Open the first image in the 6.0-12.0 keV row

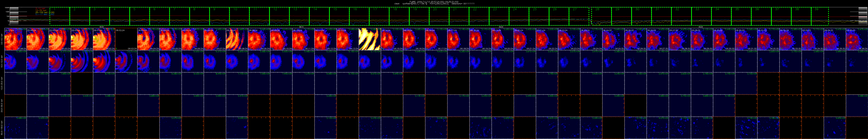pos(15,61)
